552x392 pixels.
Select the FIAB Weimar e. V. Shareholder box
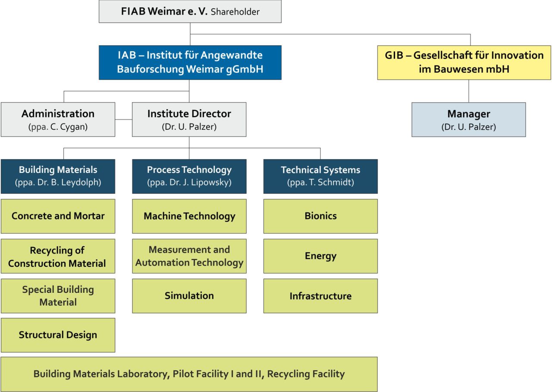[190, 12]
